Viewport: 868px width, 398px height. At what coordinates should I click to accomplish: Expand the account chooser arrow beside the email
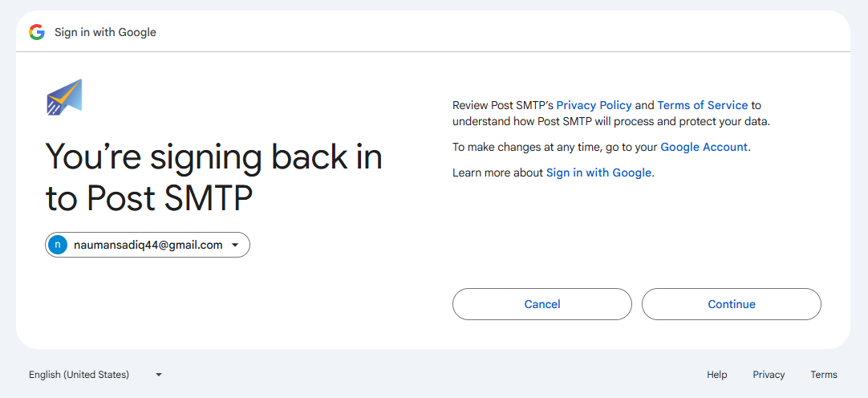[x=235, y=246]
